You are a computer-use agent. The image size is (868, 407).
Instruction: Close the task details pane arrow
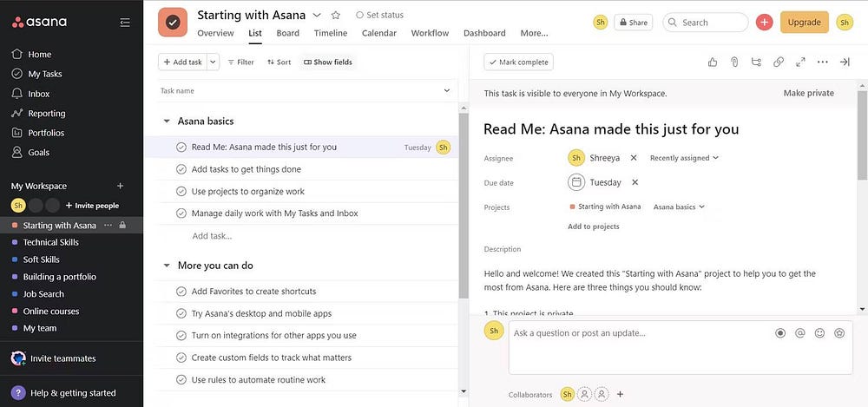click(x=845, y=62)
